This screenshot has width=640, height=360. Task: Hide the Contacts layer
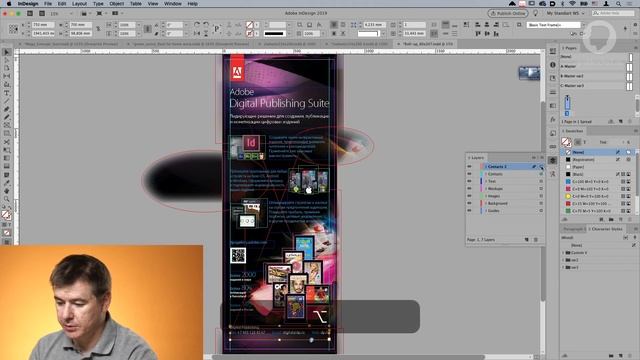point(469,174)
